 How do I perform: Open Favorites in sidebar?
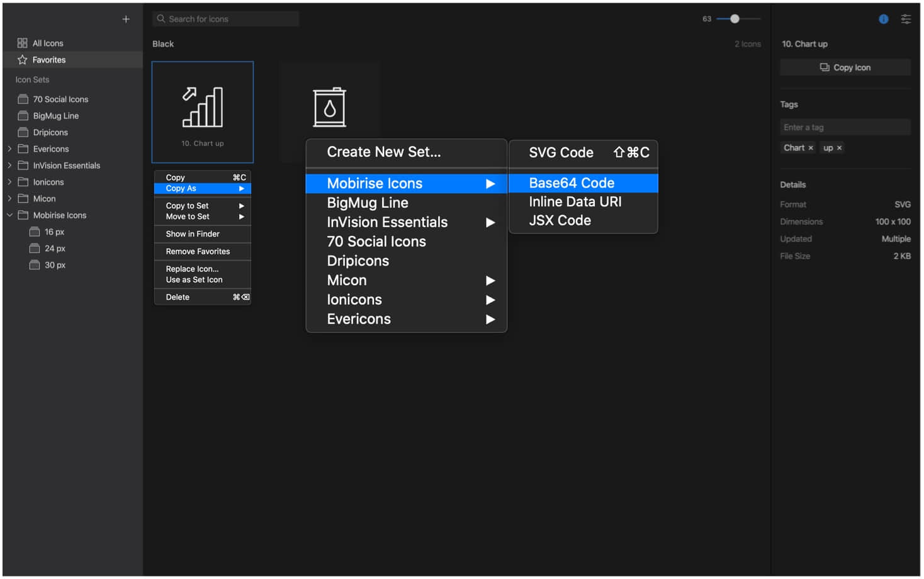pyautogui.click(x=72, y=60)
